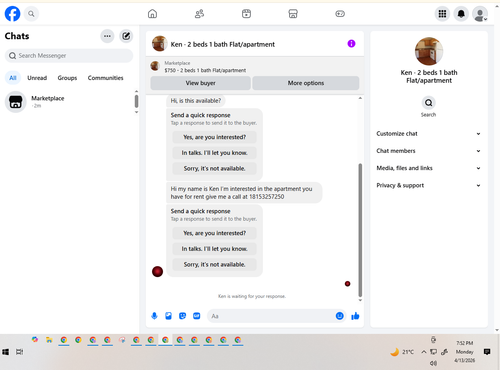
Task: Open Task View on the taskbar
Action: (x=19, y=352)
